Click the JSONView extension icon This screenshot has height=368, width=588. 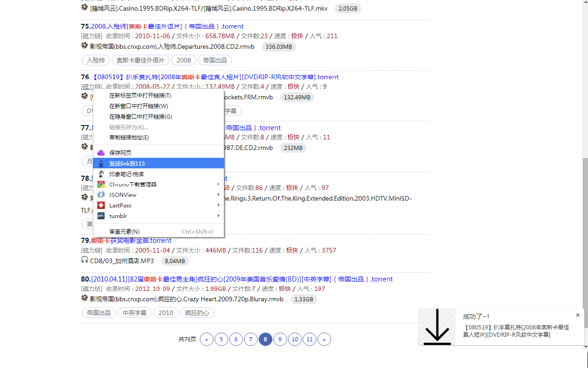coord(101,195)
